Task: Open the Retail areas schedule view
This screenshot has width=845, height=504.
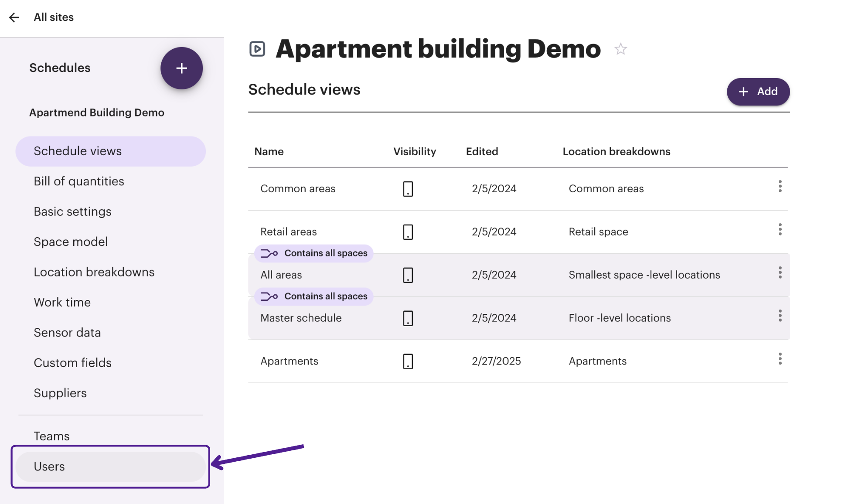Action: coord(289,232)
